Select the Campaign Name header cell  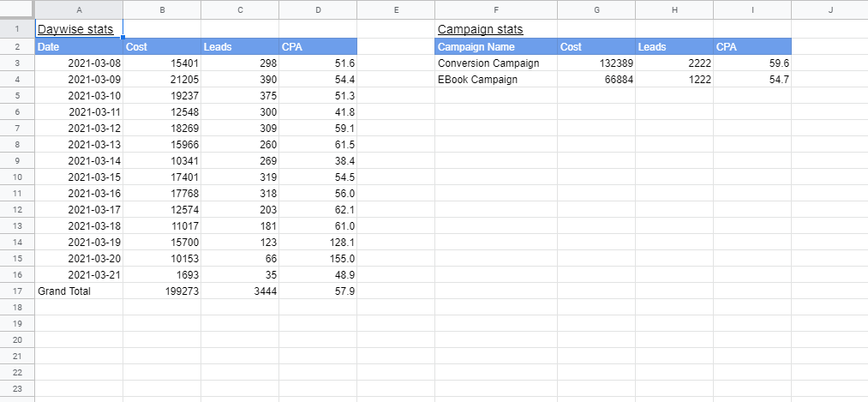pos(496,46)
